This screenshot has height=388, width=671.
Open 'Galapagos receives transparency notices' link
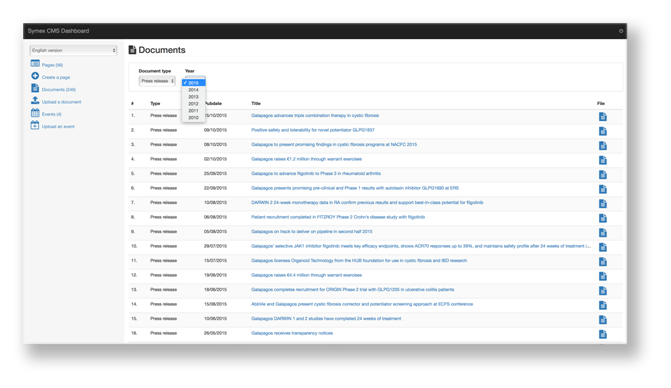(292, 333)
